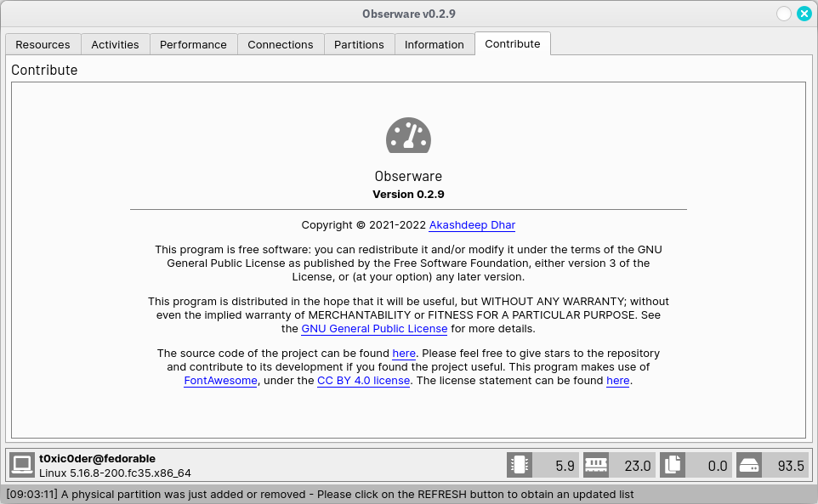Visit the FontAwesome link
Viewport: 818px width, 504px height.
click(220, 380)
